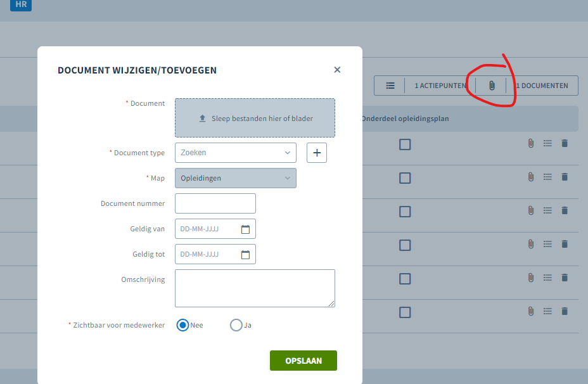Open the Geldig tot calendar picker

tap(245, 255)
